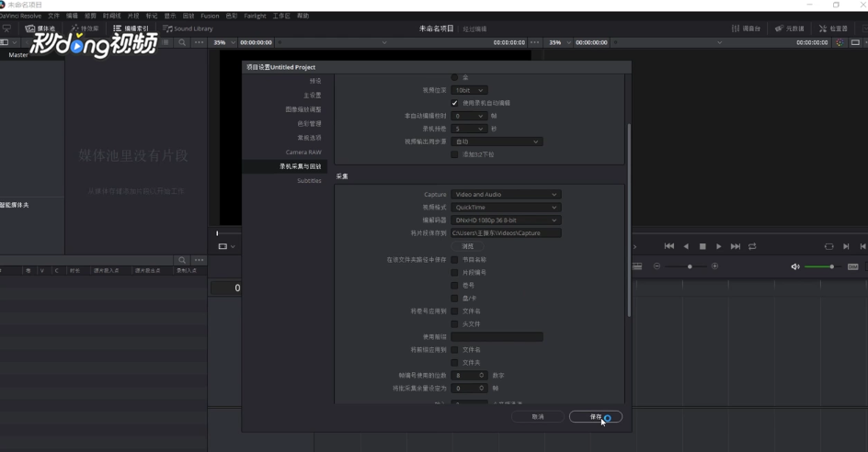Open the 10bit video bit depth dropdown

click(469, 90)
